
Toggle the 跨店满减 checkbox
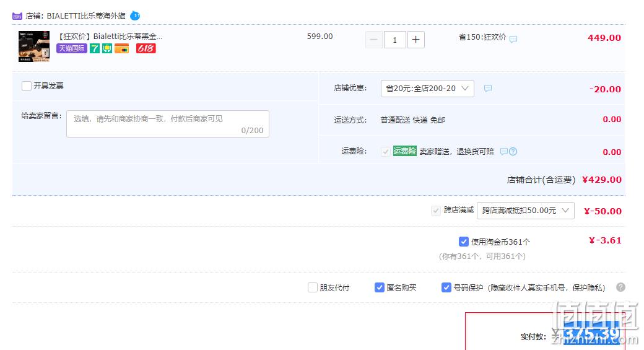pyautogui.click(x=436, y=211)
